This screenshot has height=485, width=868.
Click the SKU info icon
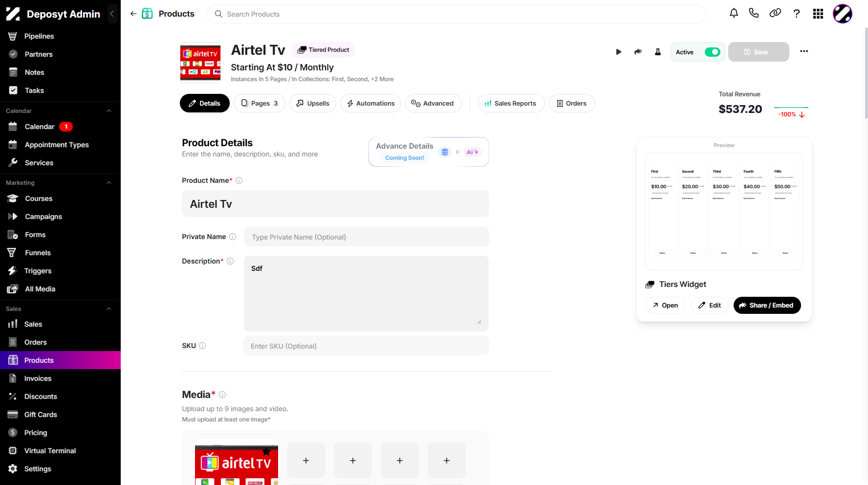(202, 346)
